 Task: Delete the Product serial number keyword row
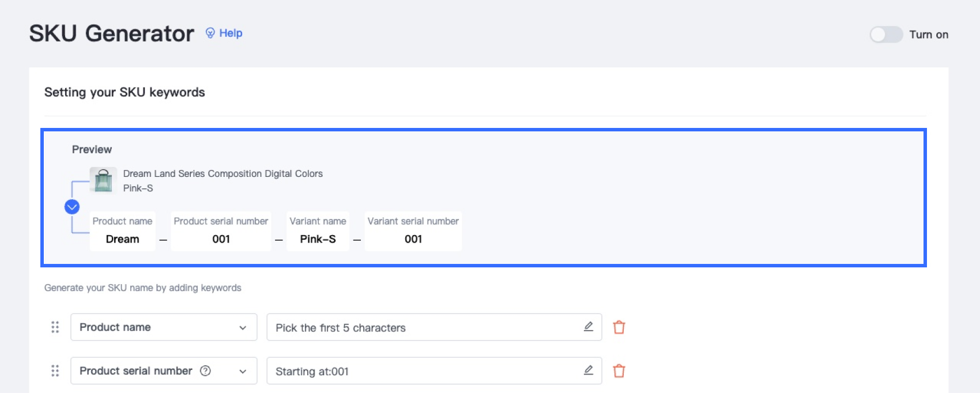(x=619, y=371)
